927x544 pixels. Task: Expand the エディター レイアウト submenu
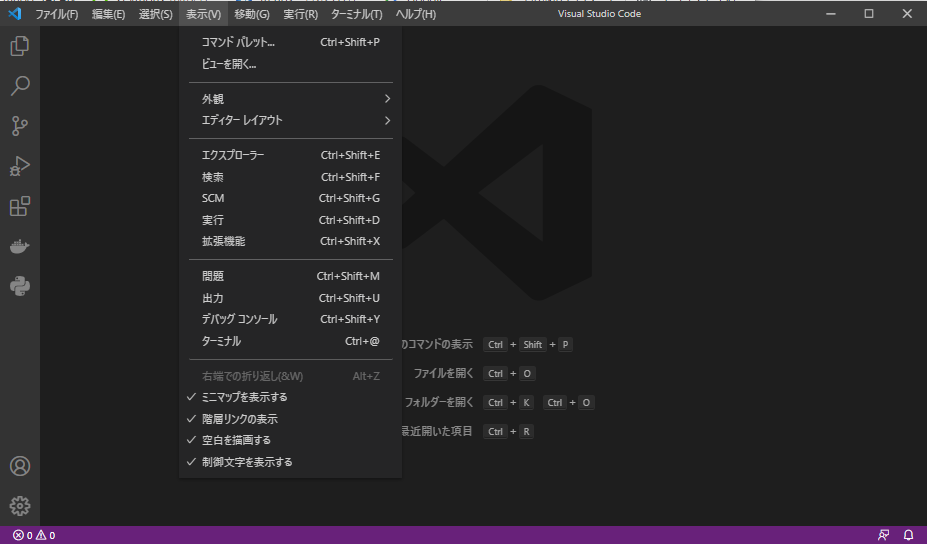[x=290, y=121]
